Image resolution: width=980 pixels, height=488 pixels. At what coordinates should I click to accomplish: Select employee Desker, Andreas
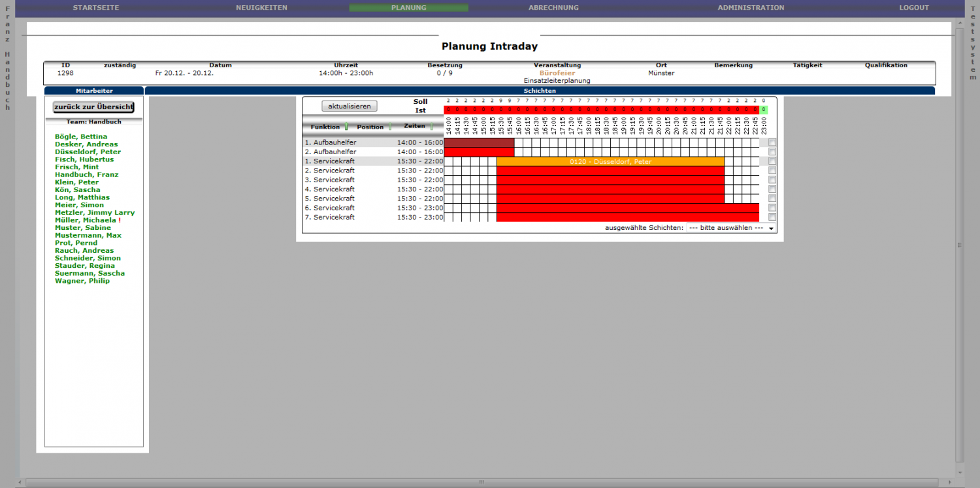(x=86, y=144)
